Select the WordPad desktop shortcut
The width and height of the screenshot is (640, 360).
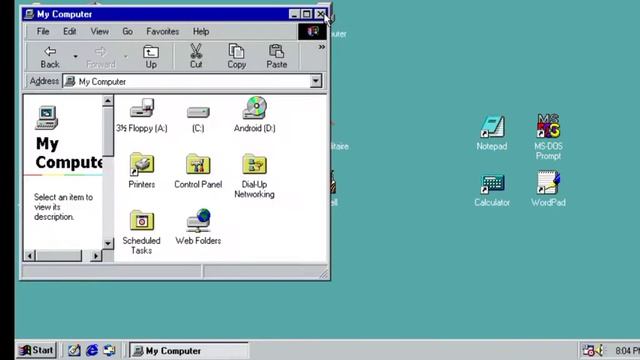pos(548,189)
